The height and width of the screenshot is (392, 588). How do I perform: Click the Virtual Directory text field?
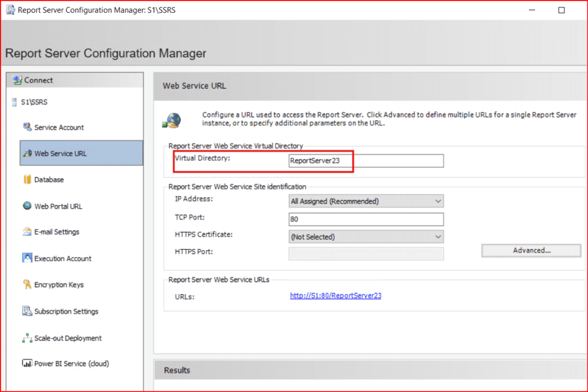click(x=366, y=161)
